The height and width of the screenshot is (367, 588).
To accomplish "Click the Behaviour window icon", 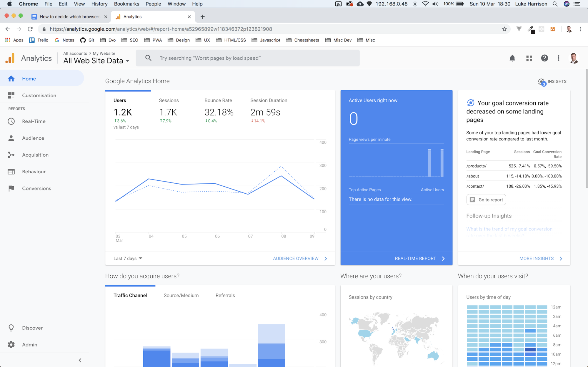I will [x=11, y=171].
